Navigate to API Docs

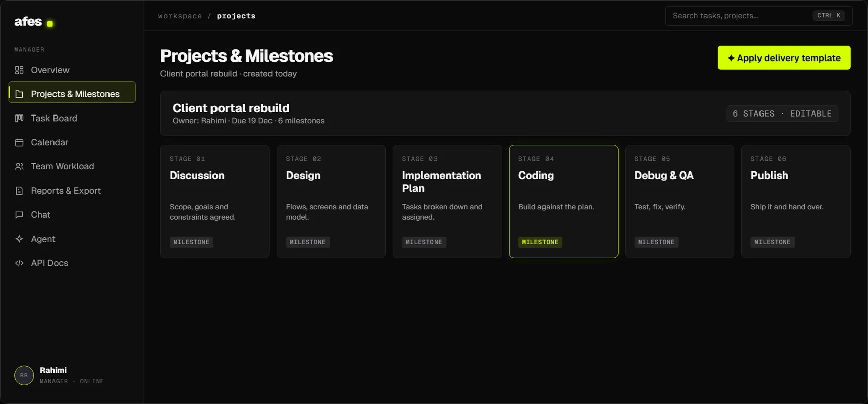pyautogui.click(x=72, y=263)
